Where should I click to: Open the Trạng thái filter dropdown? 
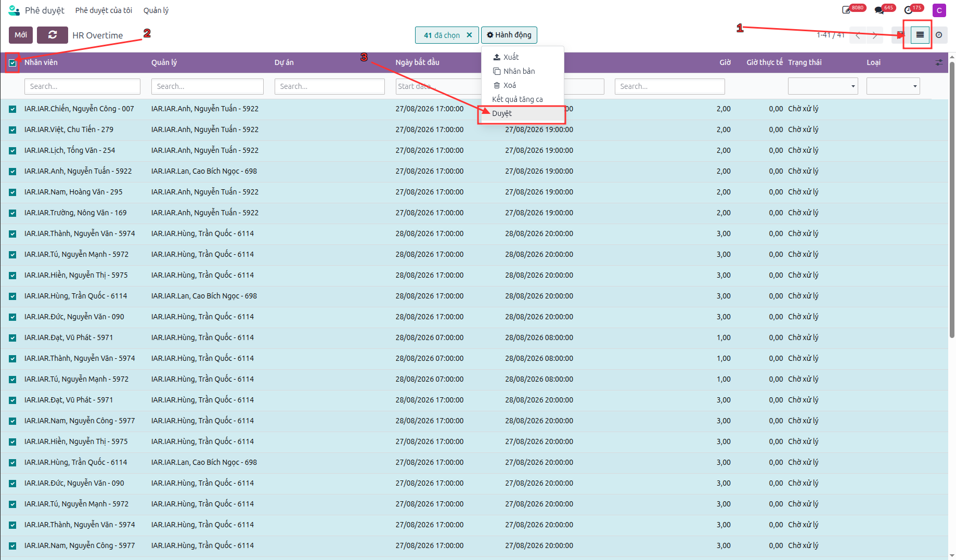pyautogui.click(x=822, y=86)
